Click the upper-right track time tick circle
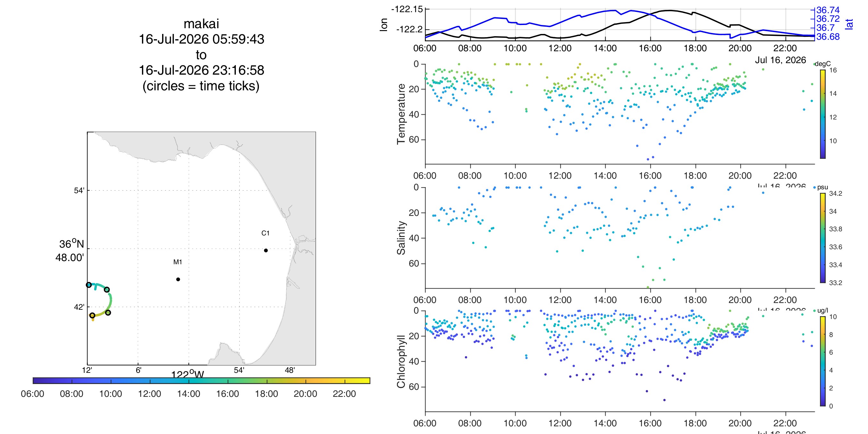Viewport: 868px width, 434px height. tap(106, 290)
